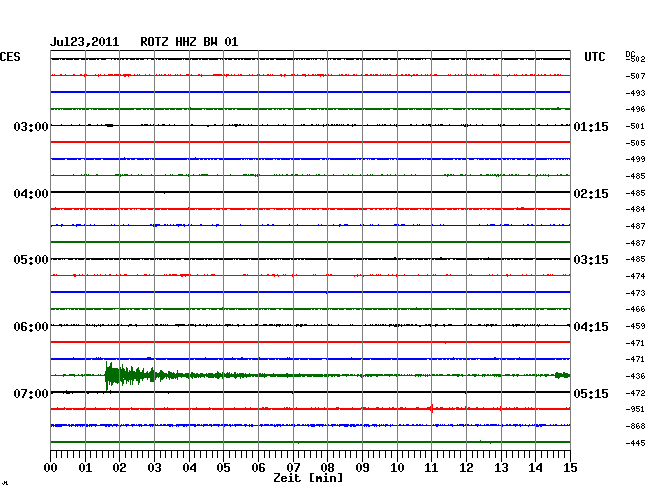Click the large green earthquake onset burst

tap(129, 375)
